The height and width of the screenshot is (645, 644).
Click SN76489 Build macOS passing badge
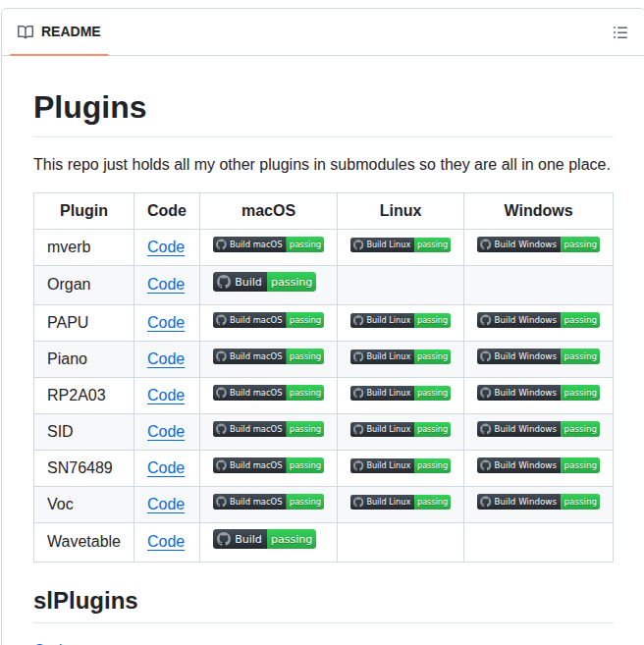point(269,465)
